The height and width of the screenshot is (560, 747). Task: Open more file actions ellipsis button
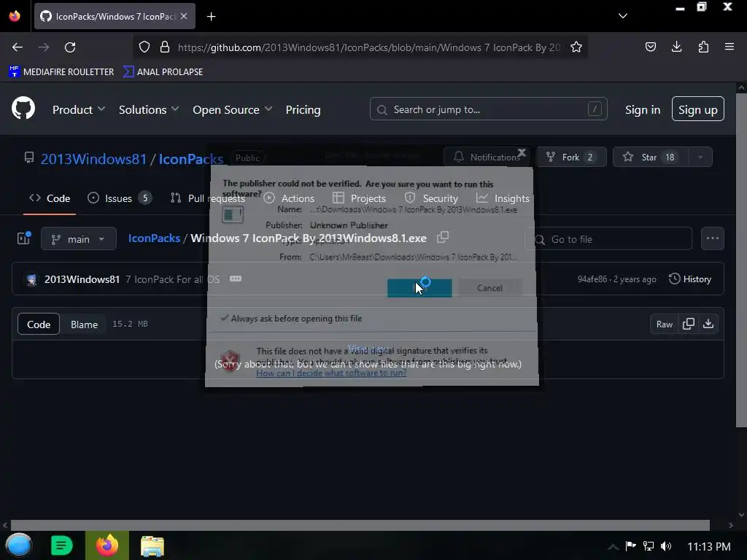(712, 238)
